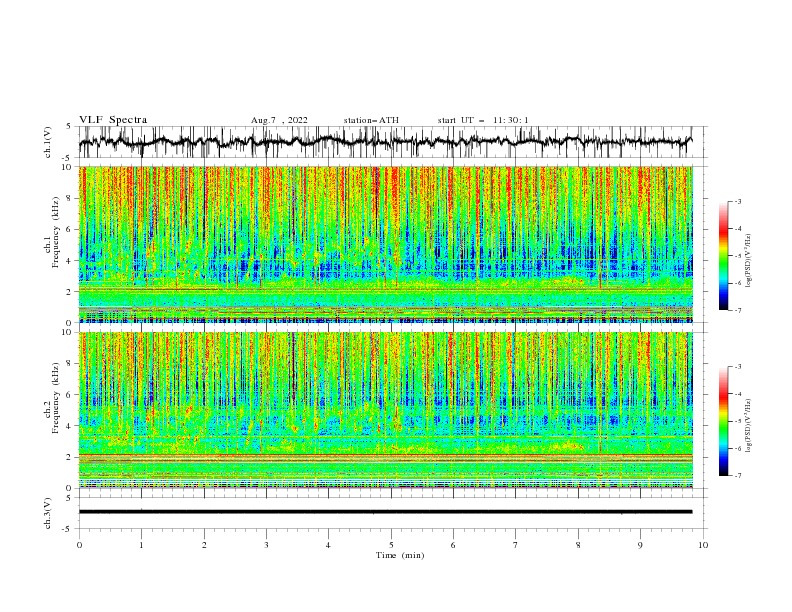Click the "-3" value on ch.2 colorbar

tap(737, 367)
